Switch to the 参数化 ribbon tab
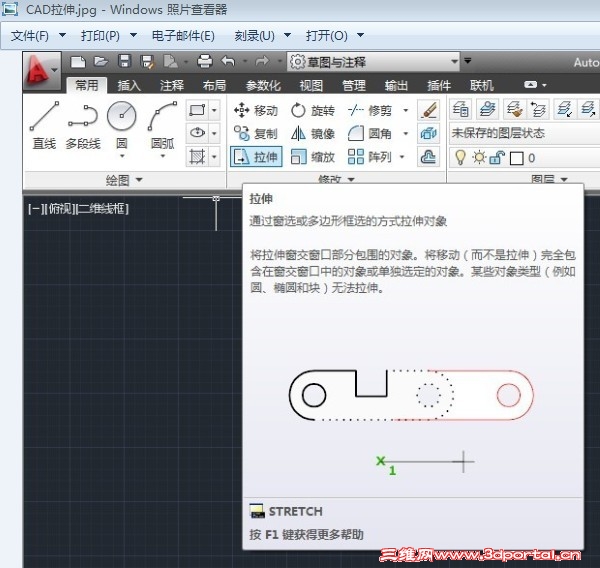The width and height of the screenshot is (600, 568). point(263,85)
